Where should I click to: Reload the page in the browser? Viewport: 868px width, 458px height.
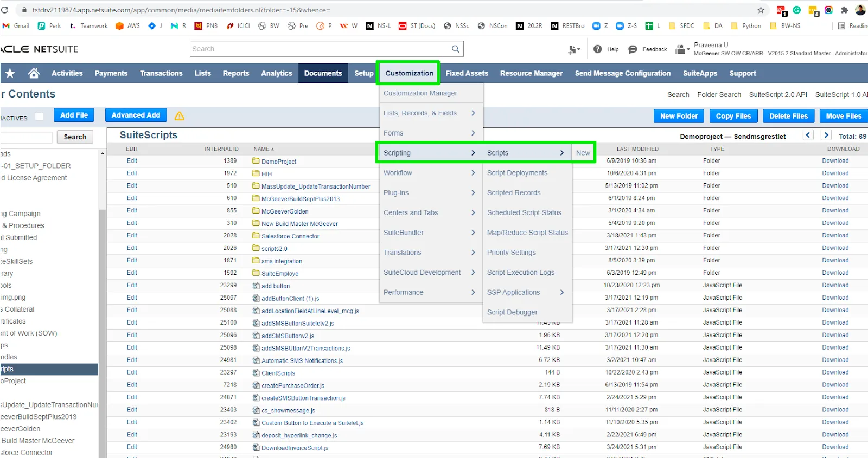5,10
